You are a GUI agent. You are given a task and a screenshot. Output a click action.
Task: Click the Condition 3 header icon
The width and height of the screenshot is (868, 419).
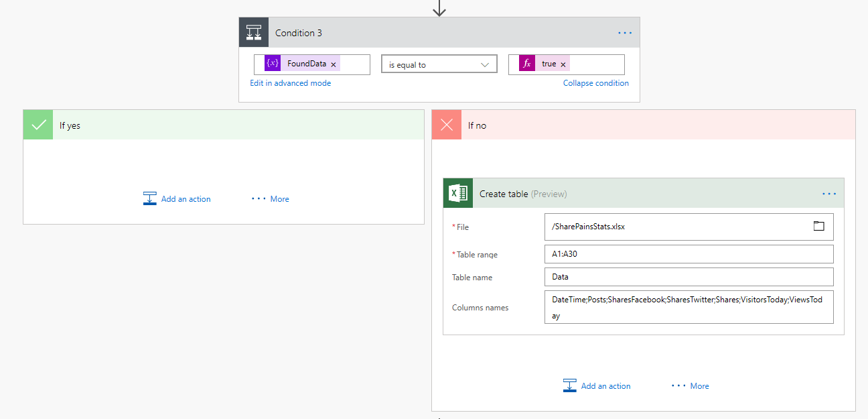click(x=254, y=33)
